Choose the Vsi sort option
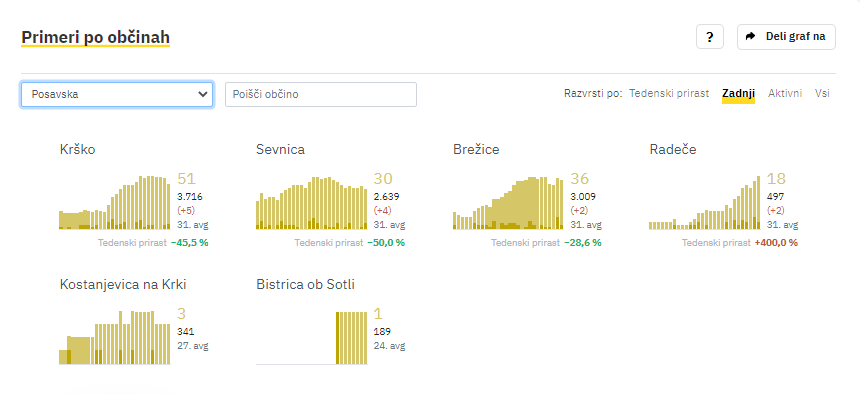The width and height of the screenshot is (860, 394). point(822,93)
